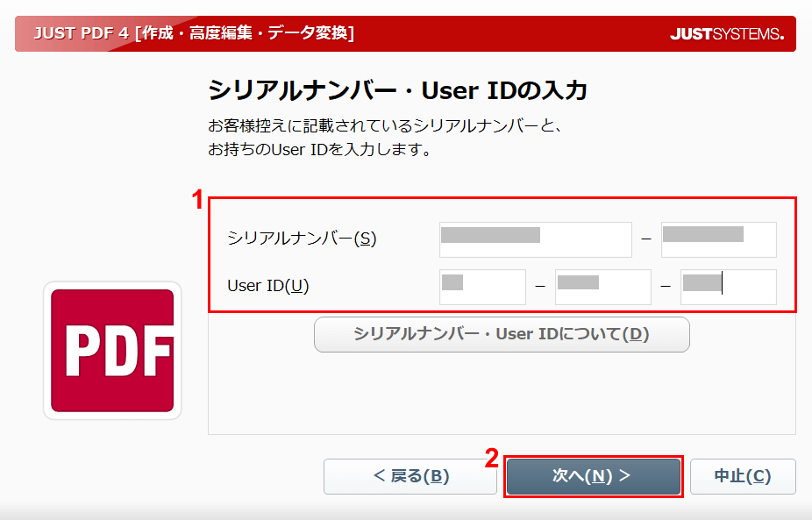
Task: Click the middle User ID input field
Action: click(x=602, y=287)
